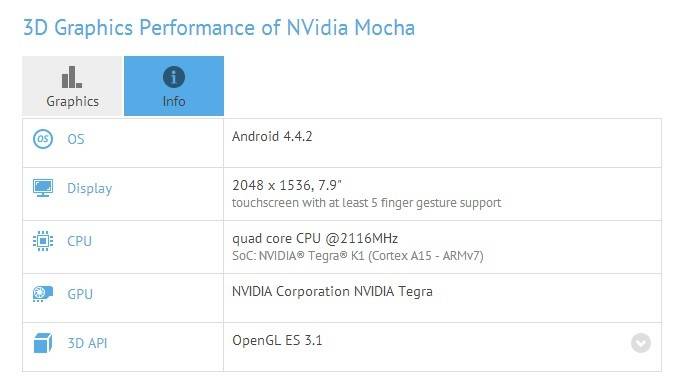
Task: Click the 3D API cube icon
Action: click(43, 343)
